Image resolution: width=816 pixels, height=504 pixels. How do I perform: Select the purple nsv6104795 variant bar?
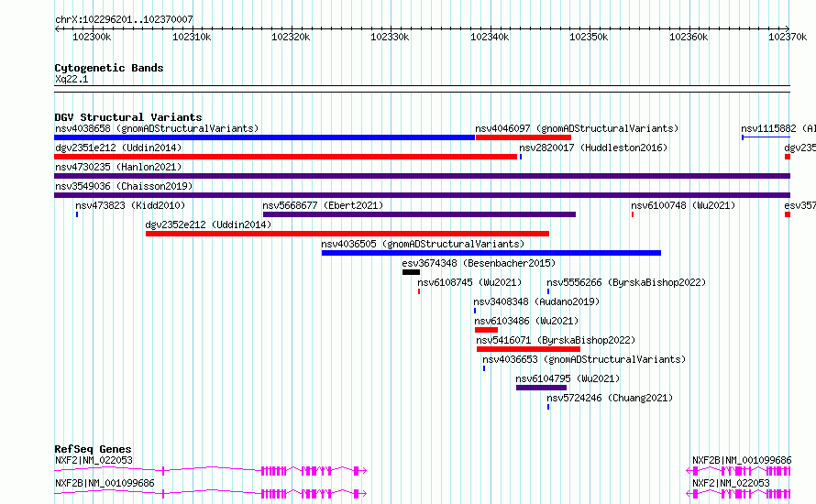[541, 388]
